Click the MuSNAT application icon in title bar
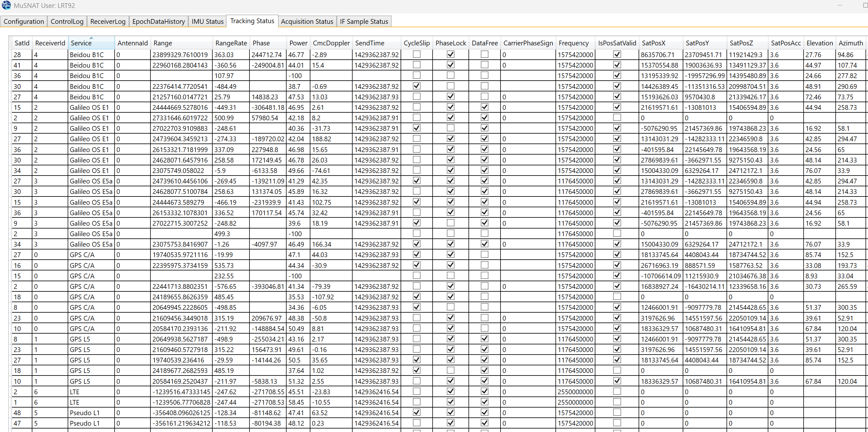868x432 pixels. point(6,5)
